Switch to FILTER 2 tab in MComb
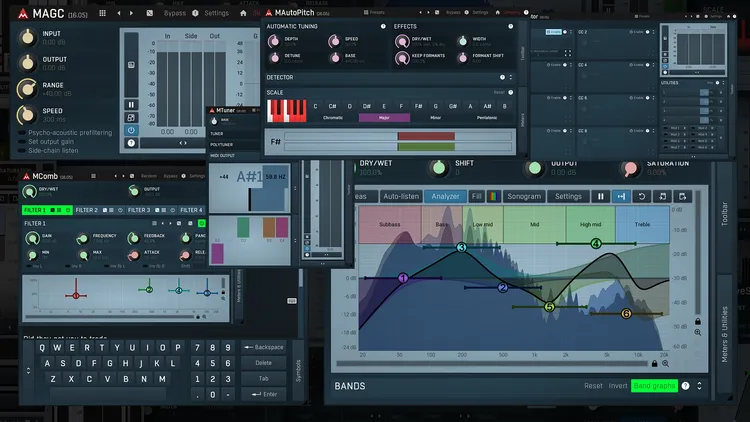Viewport: 750px width, 422px height. (99, 210)
